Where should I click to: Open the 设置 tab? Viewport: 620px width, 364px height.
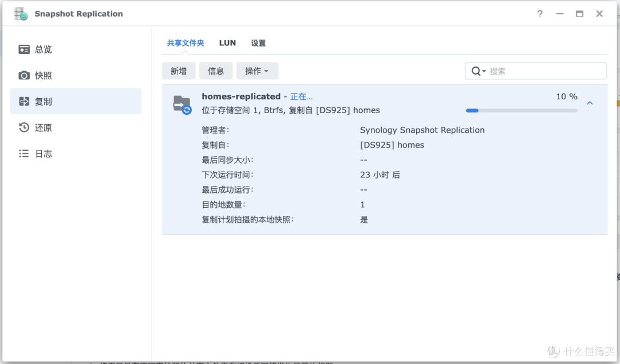(258, 43)
